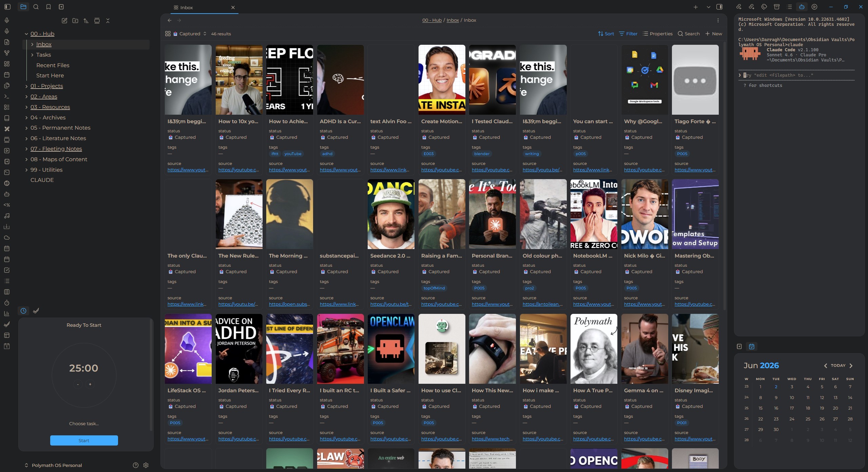Open the Captured view selector dropdown
The image size is (868, 472).
coord(190,34)
